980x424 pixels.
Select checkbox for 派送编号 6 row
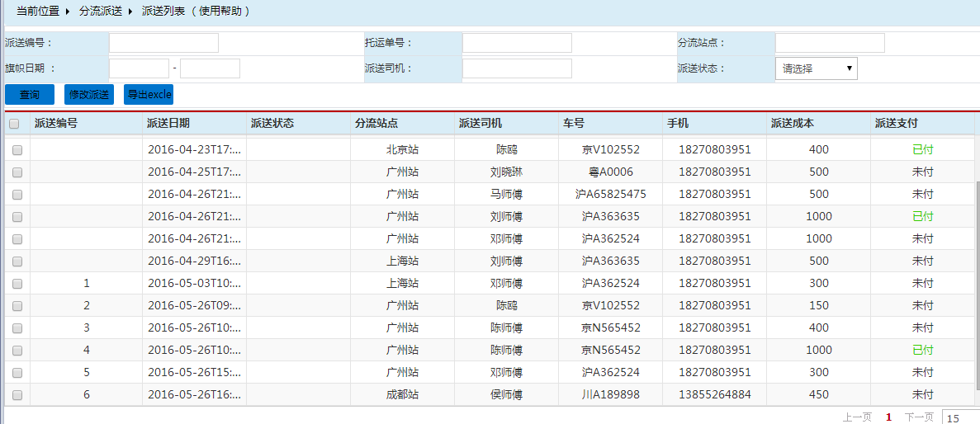(17, 395)
